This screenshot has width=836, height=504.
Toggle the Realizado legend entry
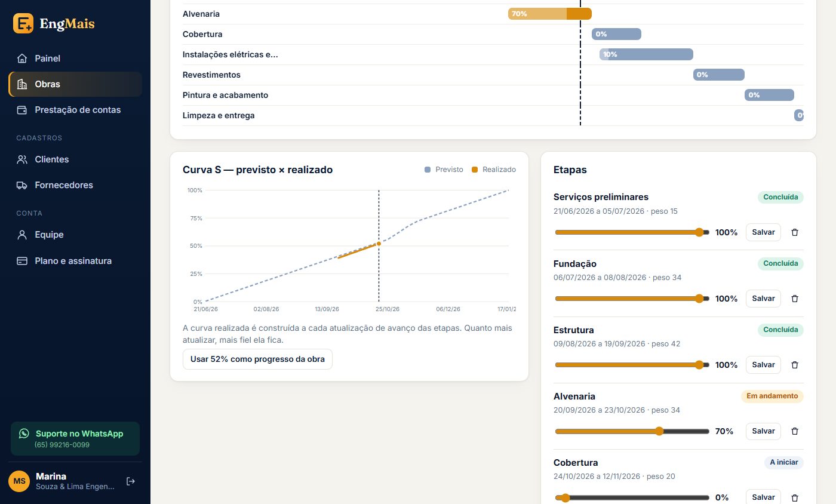[494, 170]
